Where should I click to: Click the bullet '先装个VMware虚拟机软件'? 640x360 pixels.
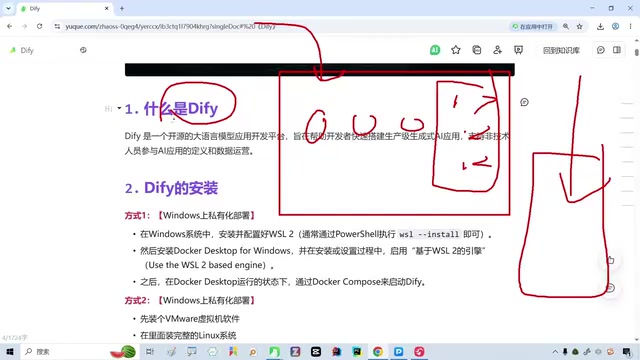click(190, 319)
